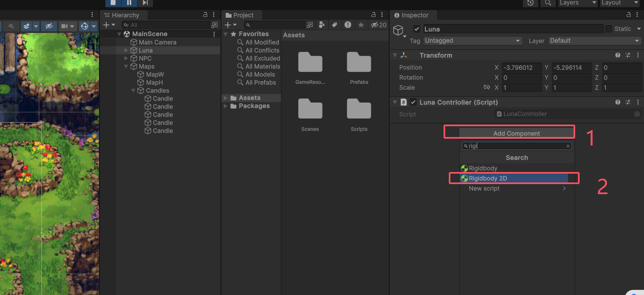Click Search by Type icon
This screenshot has height=295, width=644.
(x=322, y=25)
